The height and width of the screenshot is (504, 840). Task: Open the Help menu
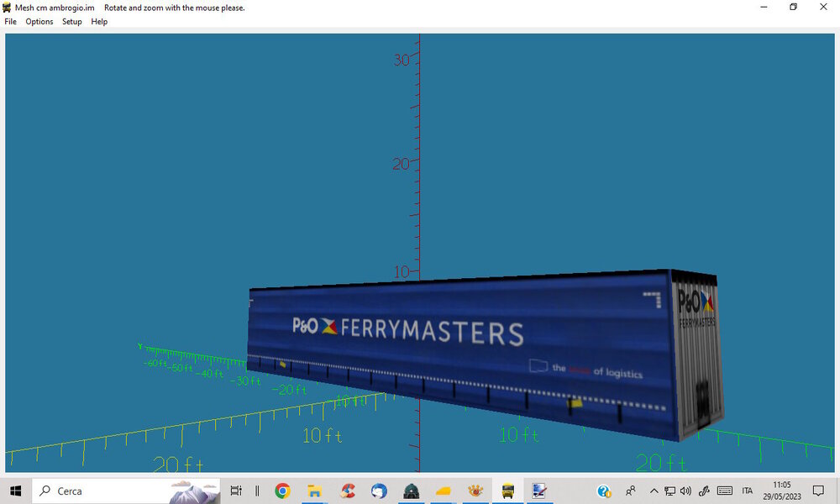point(99,22)
